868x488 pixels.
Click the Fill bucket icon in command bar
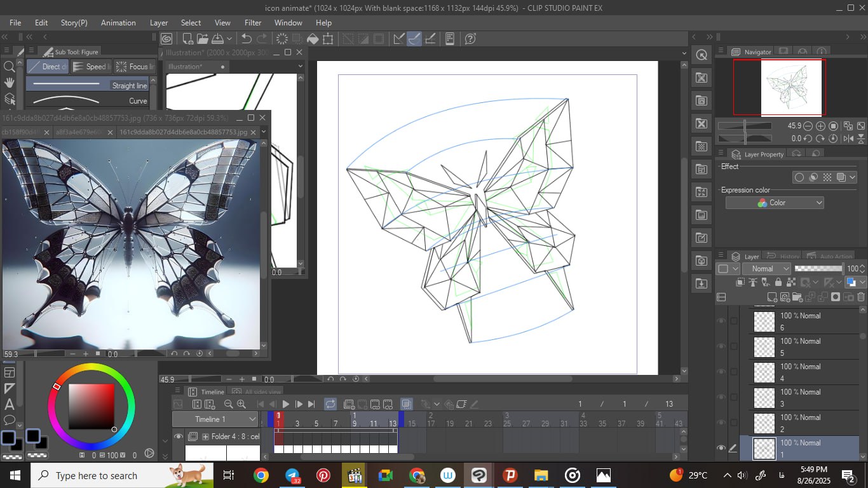(x=313, y=39)
